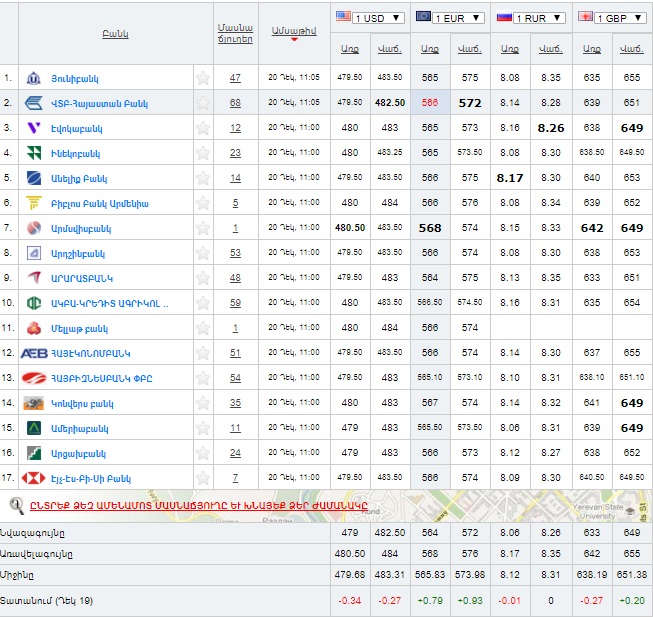Sort by USD Առք column header

[x=350, y=49]
